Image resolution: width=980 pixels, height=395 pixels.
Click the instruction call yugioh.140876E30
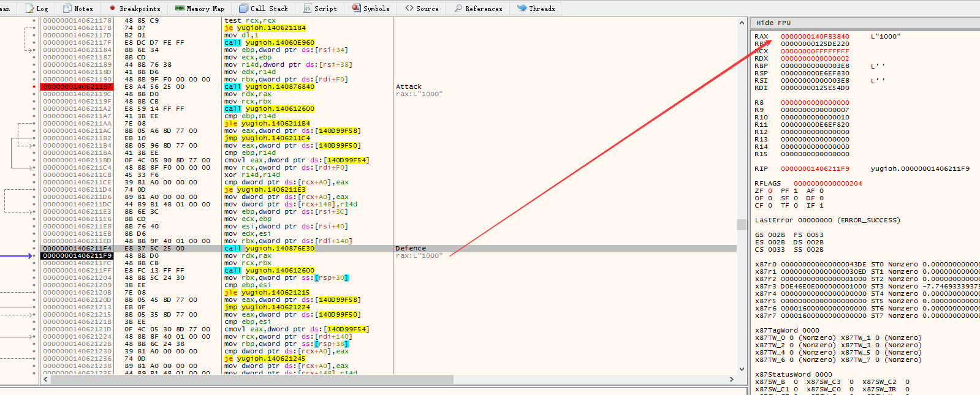point(269,249)
